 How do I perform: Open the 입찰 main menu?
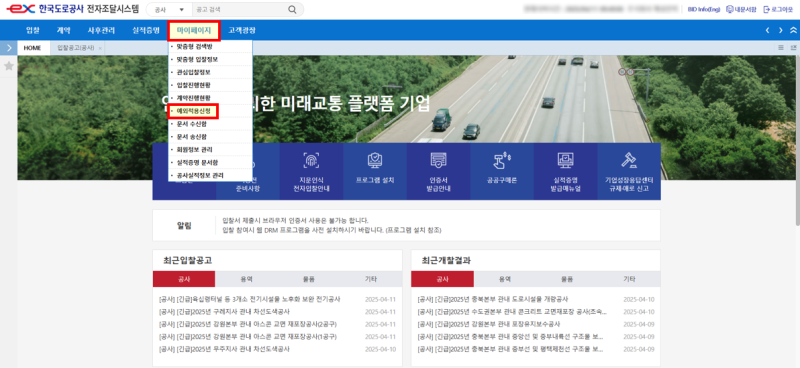(33, 31)
